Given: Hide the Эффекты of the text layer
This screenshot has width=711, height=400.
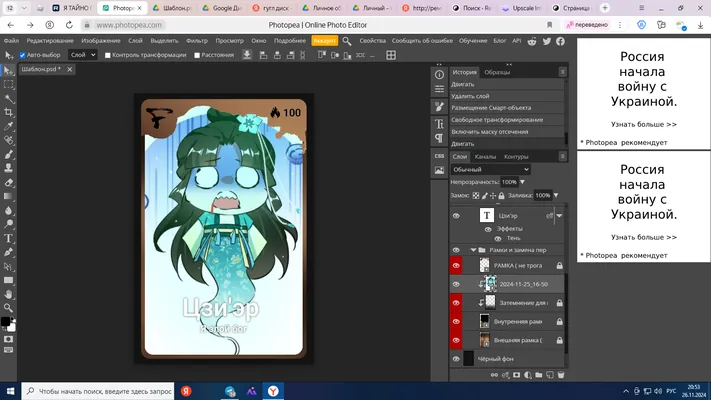Looking at the screenshot, I should click(x=488, y=229).
